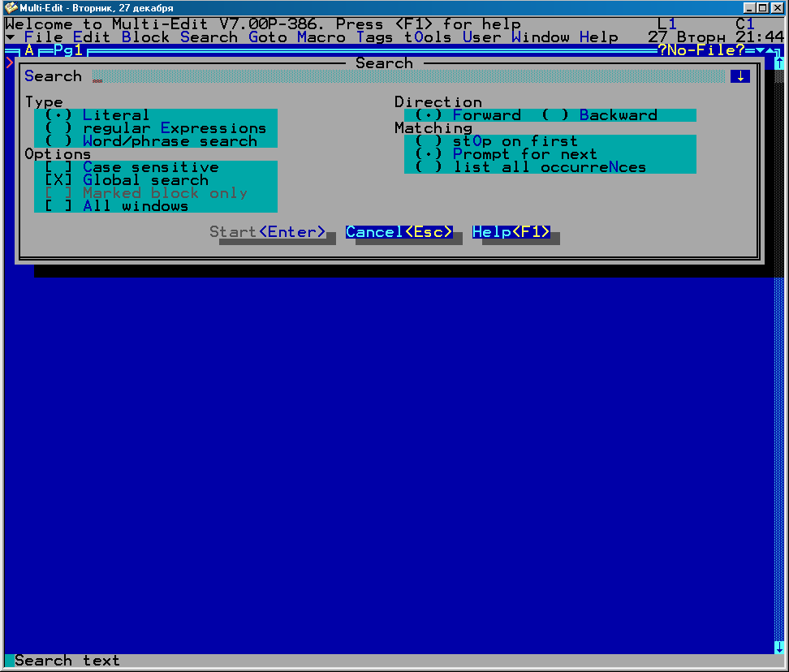This screenshot has width=789, height=672.
Task: Uncheck the Global search option
Action: pos(127,180)
